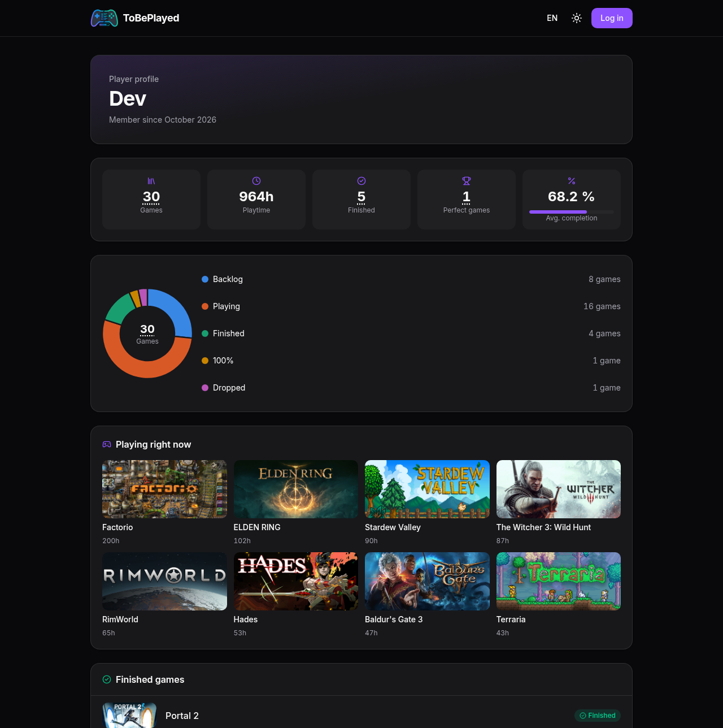Click the check icon beside Finished games heading
This screenshot has height=728, width=723.
click(107, 679)
